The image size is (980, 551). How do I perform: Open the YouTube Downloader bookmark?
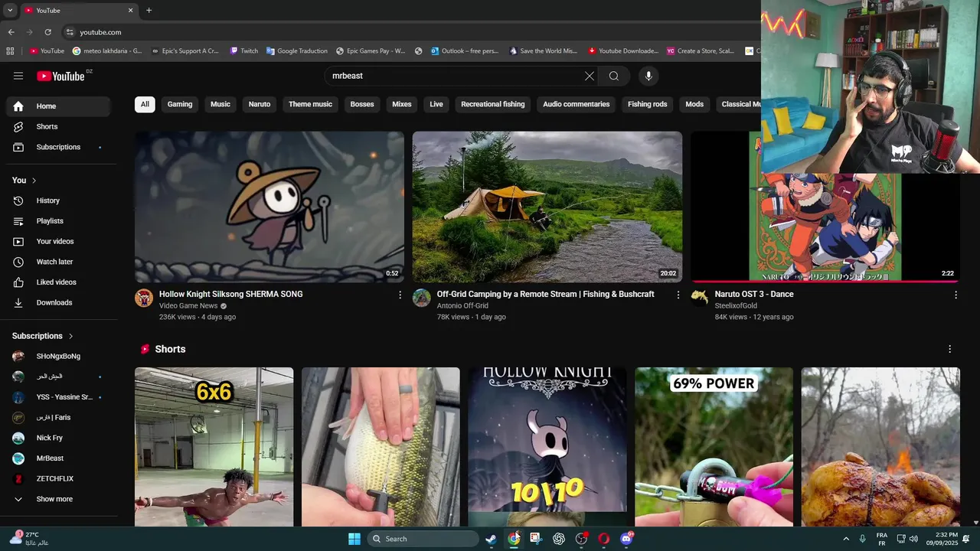tap(622, 51)
